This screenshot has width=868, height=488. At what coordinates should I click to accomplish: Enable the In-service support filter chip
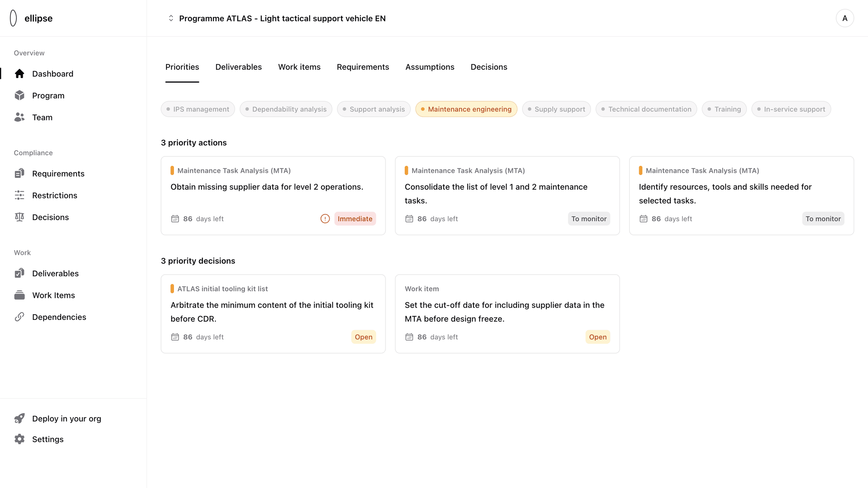pos(791,109)
